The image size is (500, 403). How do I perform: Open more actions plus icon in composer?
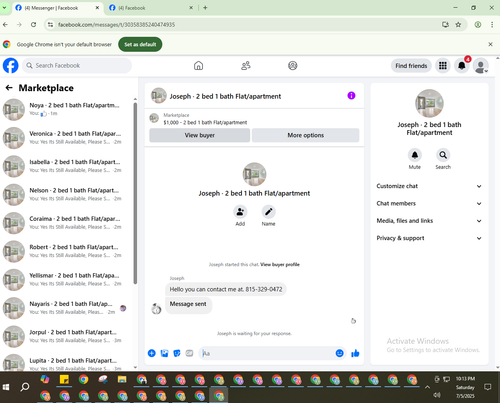click(152, 353)
